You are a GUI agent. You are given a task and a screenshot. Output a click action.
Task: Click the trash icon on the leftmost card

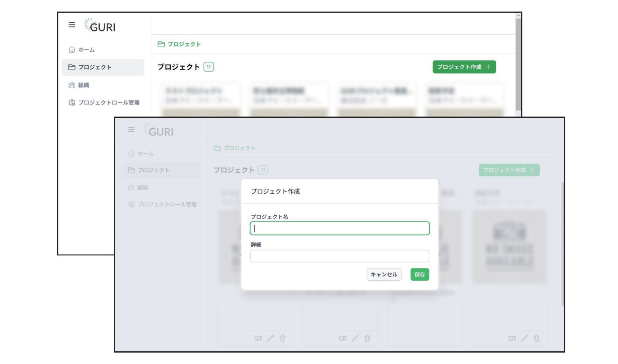click(283, 338)
